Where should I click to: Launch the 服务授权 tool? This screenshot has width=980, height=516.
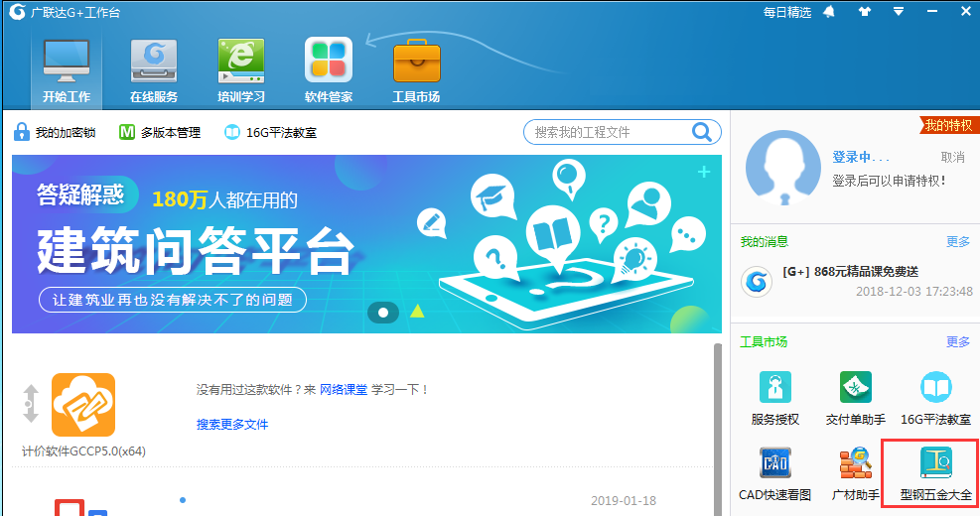(x=775, y=398)
